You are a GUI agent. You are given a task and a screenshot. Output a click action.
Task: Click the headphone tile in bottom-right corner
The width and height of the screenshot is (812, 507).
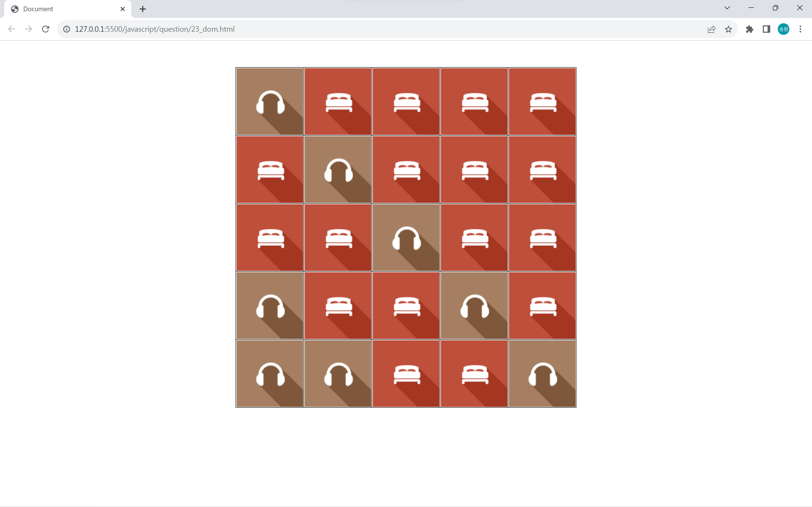[542, 373]
